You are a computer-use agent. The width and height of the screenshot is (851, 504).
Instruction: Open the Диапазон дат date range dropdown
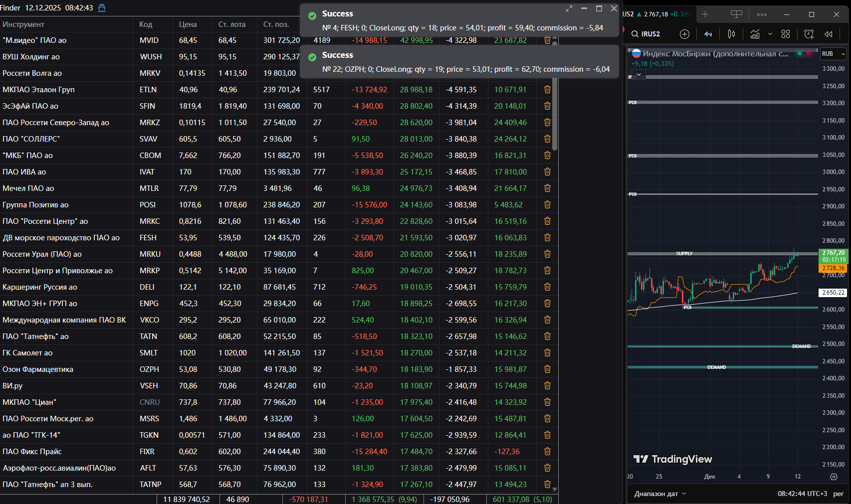(660, 494)
